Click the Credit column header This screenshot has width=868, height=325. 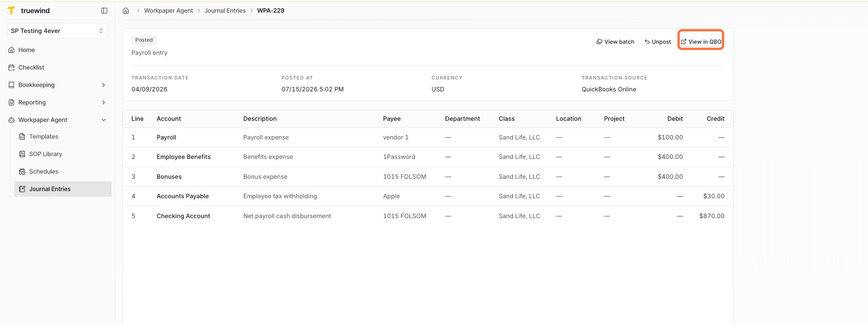click(716, 119)
